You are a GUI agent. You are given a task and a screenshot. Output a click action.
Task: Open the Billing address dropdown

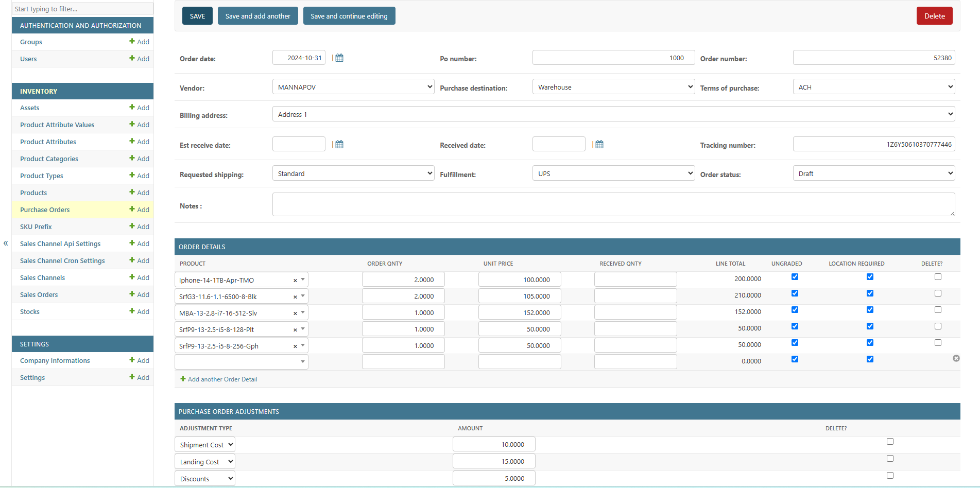[613, 114]
